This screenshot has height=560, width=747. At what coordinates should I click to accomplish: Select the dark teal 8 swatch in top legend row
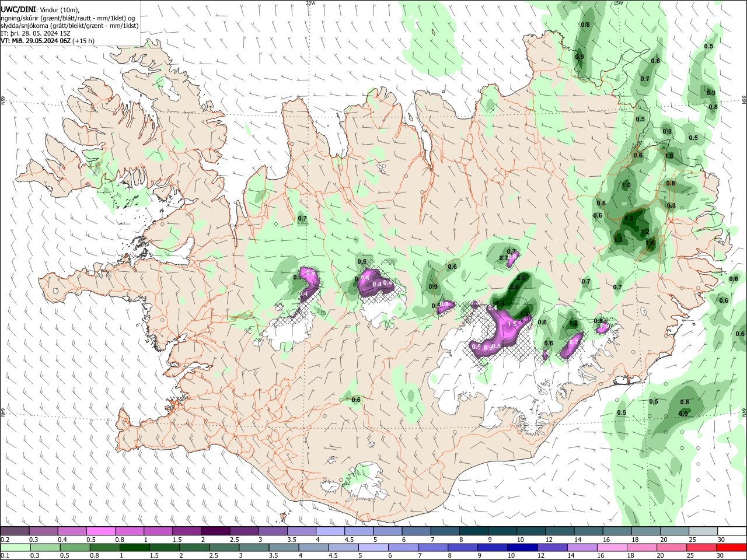pos(474,531)
